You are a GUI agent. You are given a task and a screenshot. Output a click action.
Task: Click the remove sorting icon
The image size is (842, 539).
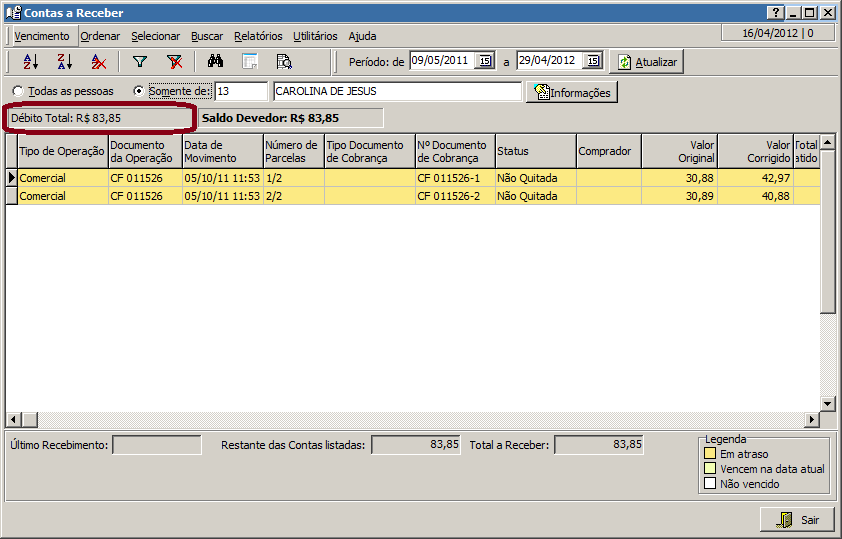(x=98, y=62)
